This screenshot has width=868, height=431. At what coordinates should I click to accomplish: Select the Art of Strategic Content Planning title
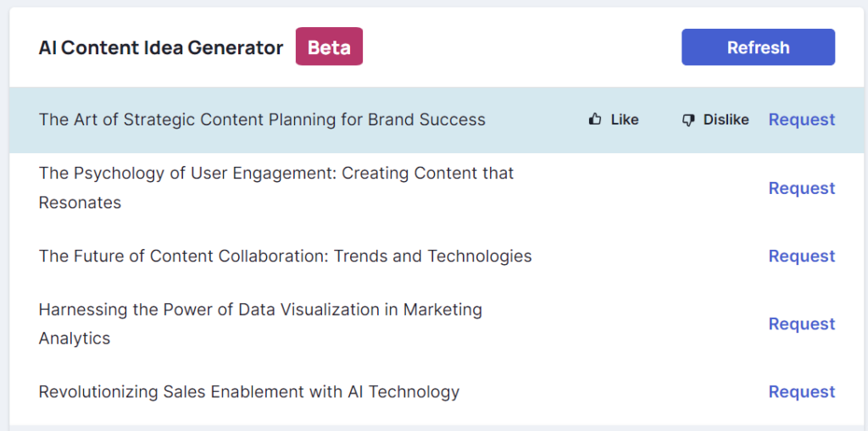262,119
